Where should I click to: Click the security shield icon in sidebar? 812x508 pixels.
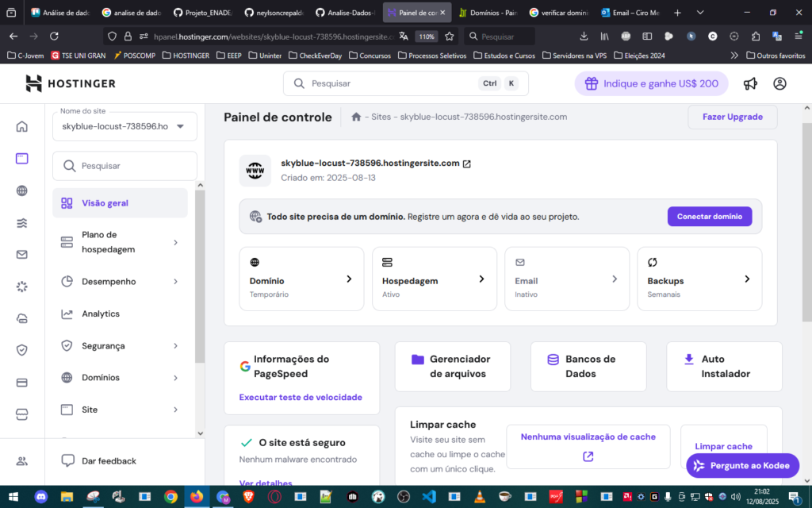point(22,350)
